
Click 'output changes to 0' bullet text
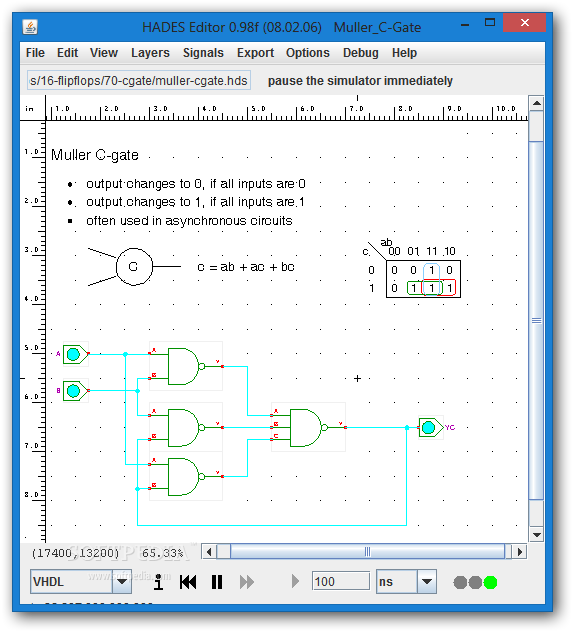click(x=196, y=184)
